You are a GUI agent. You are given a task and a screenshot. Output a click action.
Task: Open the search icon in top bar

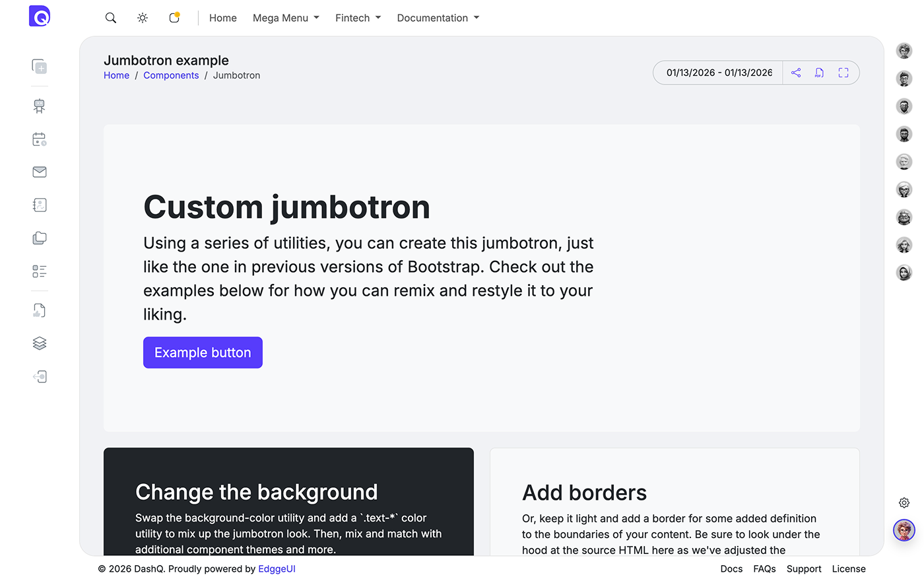(111, 18)
